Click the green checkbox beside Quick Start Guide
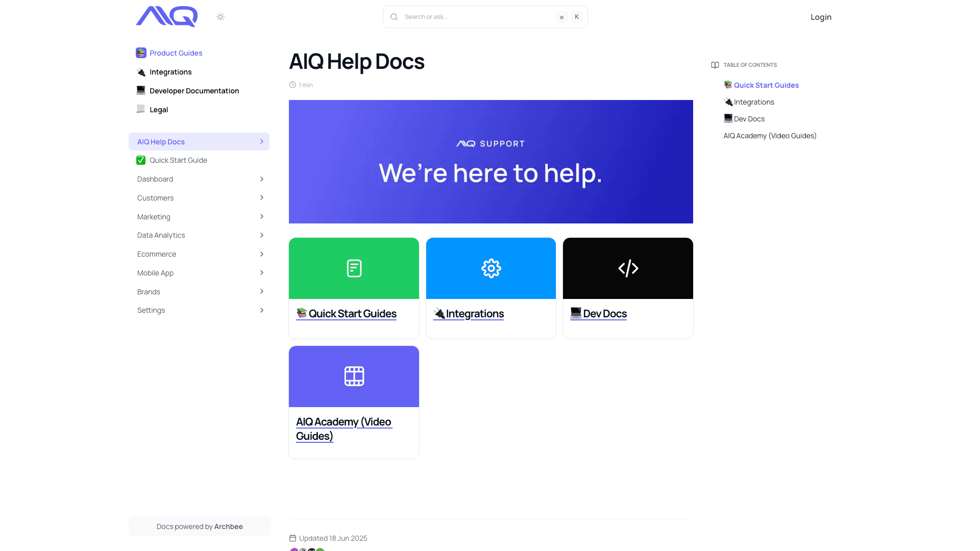980x551 pixels. pos(140,160)
